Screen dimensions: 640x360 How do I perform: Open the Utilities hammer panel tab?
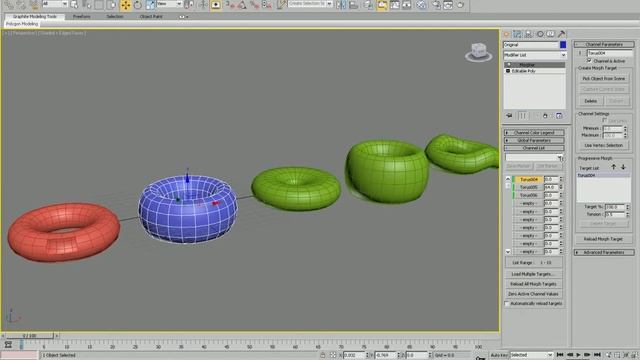pos(562,34)
